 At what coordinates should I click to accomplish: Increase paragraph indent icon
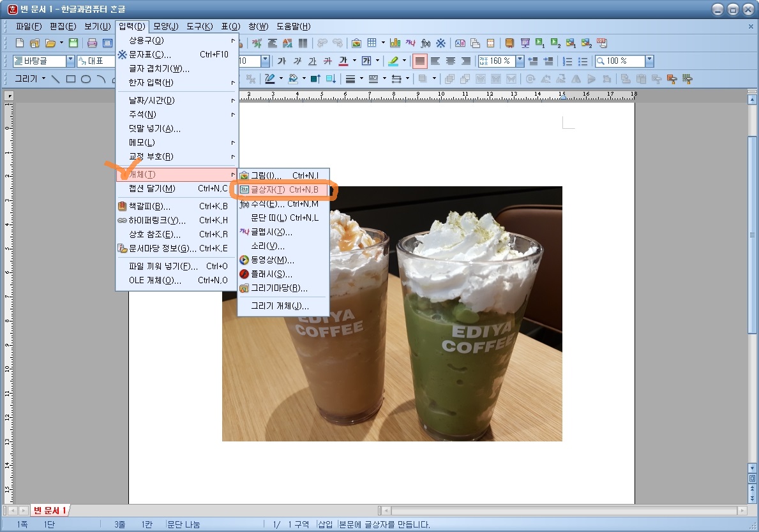tap(548, 61)
